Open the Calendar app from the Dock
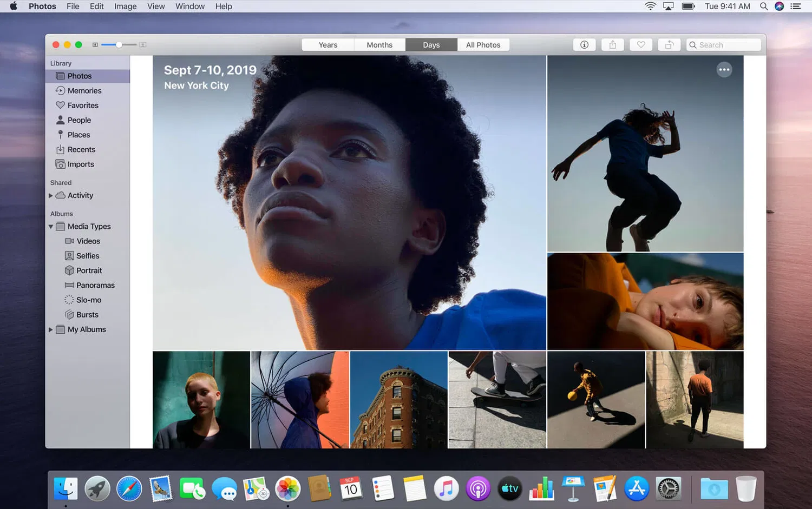812x509 pixels. point(351,489)
